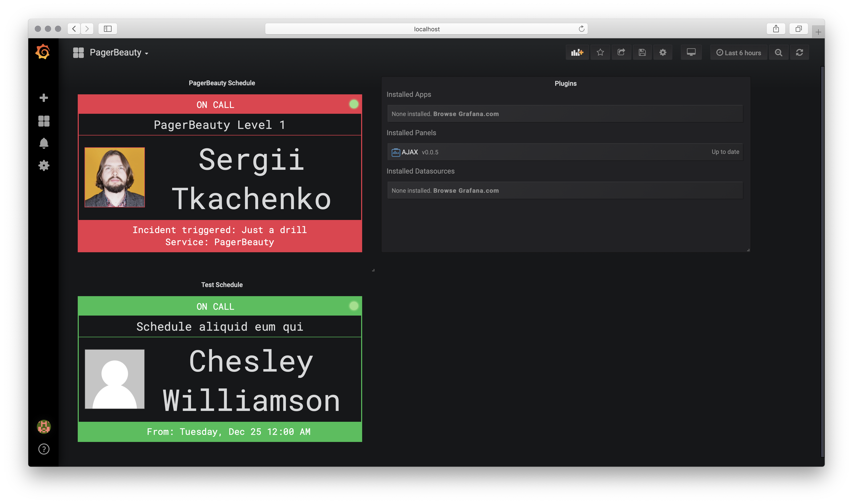
Task: Open the user avatar profile menu
Action: [44, 427]
